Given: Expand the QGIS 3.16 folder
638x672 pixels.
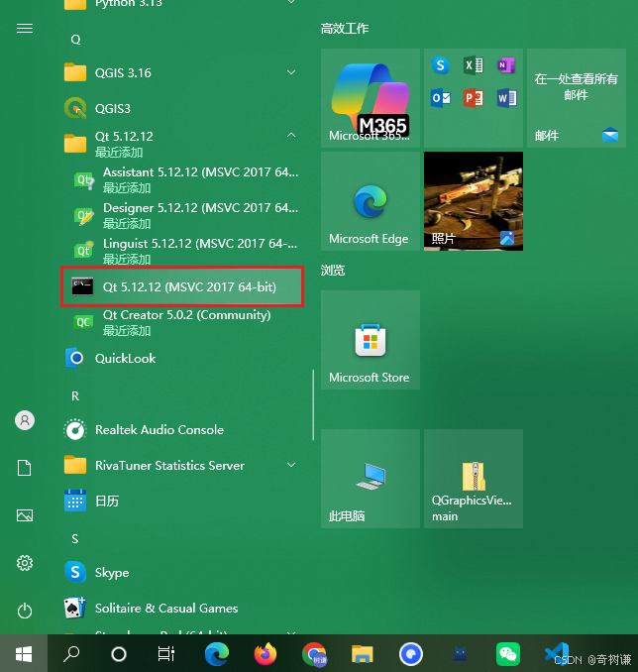Looking at the screenshot, I should (x=291, y=72).
